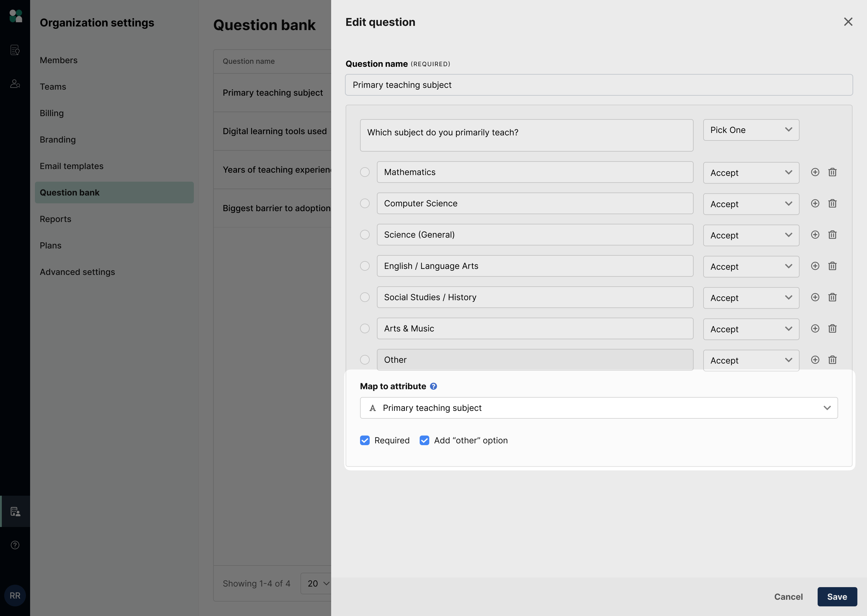Viewport: 867px width, 616px height.
Task: Save the edited question
Action: tap(837, 597)
